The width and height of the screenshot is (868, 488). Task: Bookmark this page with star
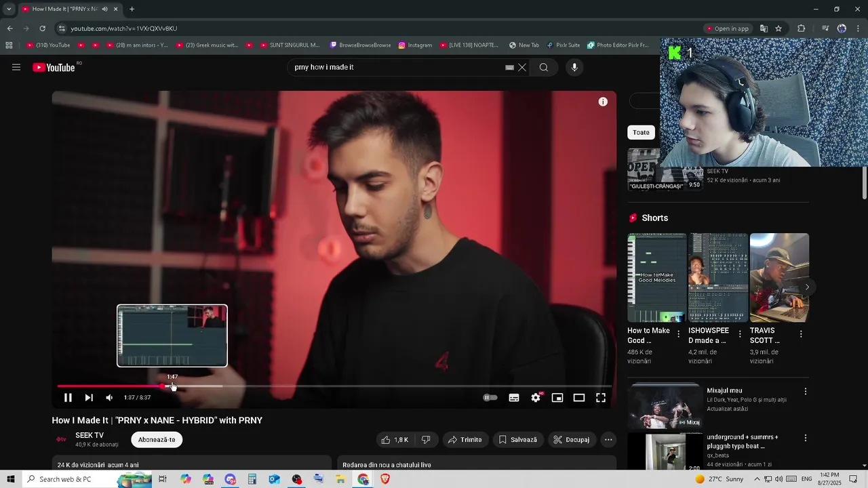click(778, 28)
